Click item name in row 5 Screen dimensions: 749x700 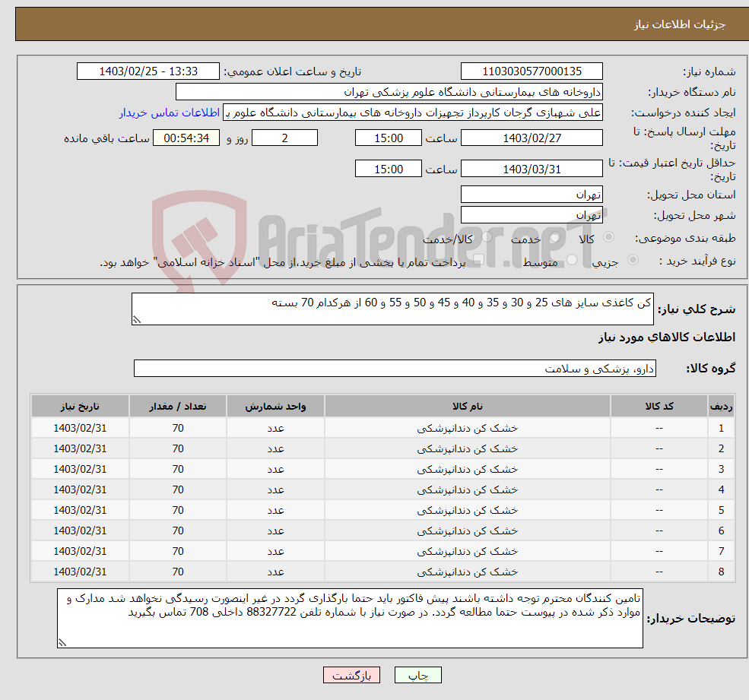pyautogui.click(x=467, y=511)
